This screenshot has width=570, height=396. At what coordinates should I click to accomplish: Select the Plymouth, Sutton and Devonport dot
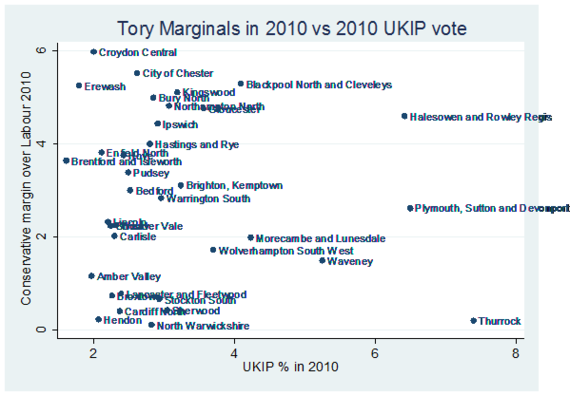410,208
